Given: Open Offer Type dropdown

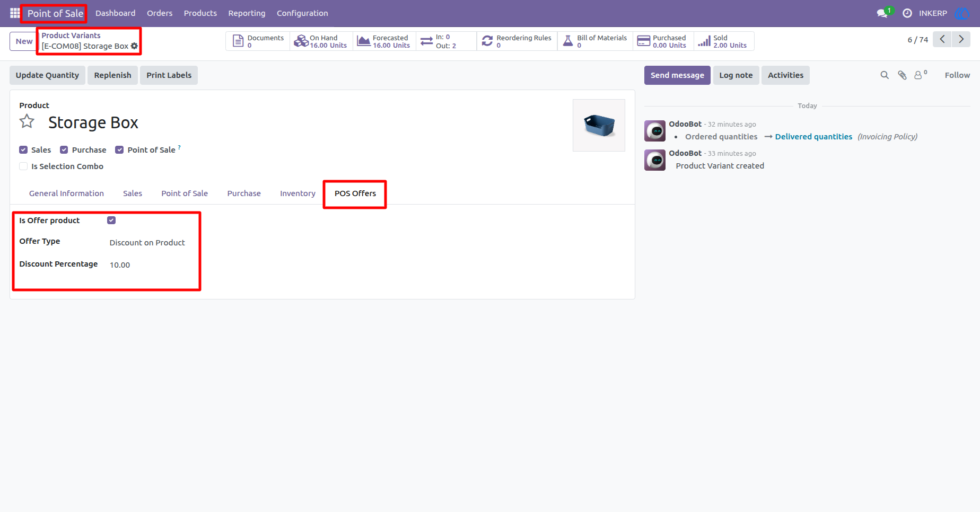Looking at the screenshot, I should pos(147,243).
